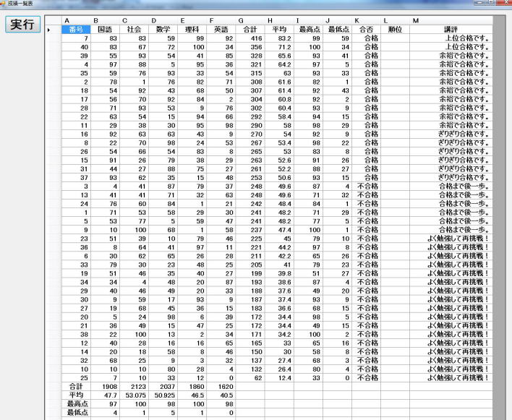
Task: Click total cell 321
Action: click(250, 64)
